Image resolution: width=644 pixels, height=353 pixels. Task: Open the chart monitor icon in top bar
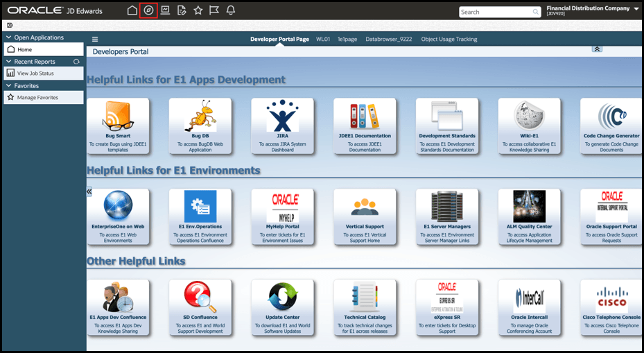[165, 10]
